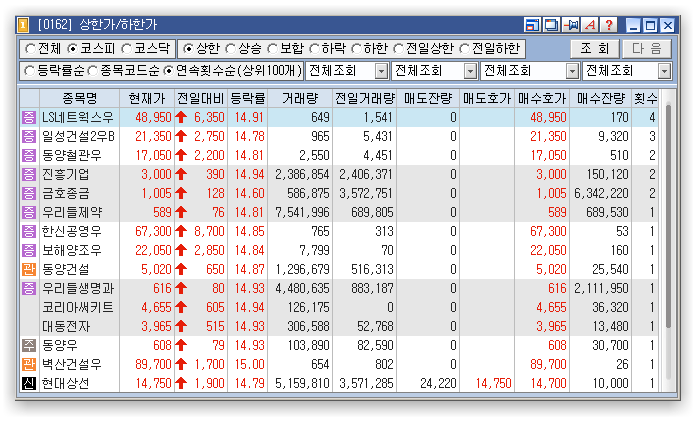
Task: Click the 매수잔량 column header
Action: click(601, 99)
